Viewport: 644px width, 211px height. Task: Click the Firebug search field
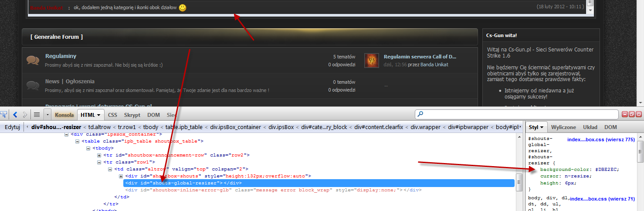click(x=516, y=115)
